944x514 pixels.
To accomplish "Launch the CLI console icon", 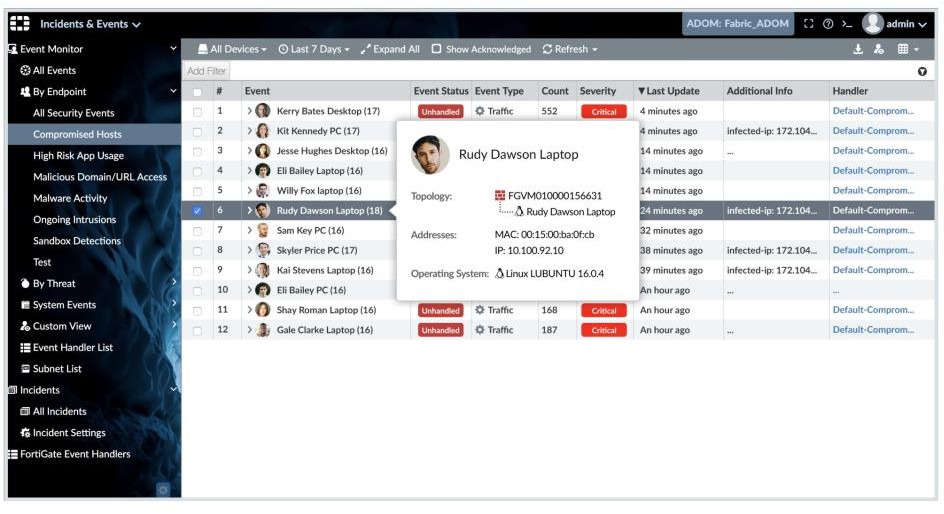I will 846,24.
